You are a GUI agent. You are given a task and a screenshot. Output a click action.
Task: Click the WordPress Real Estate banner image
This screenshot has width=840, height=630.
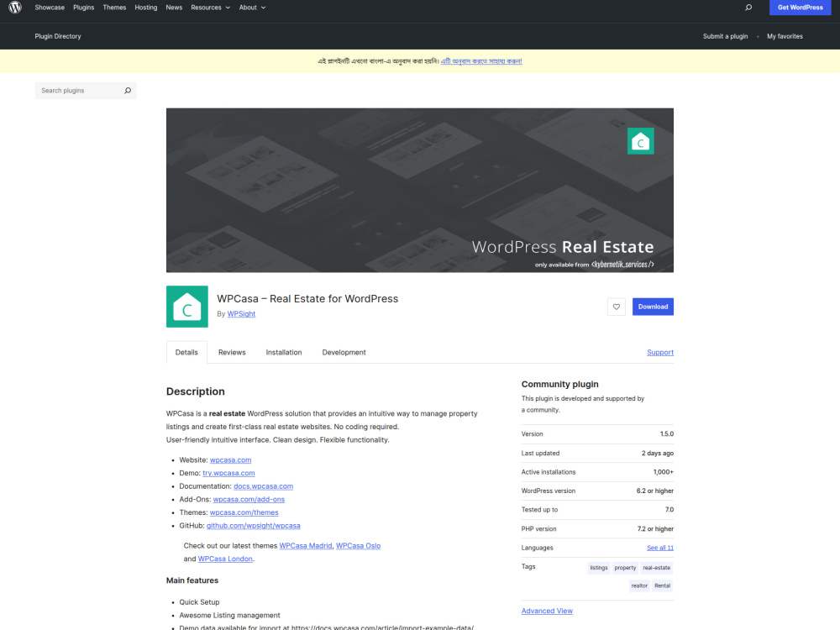[419, 190]
